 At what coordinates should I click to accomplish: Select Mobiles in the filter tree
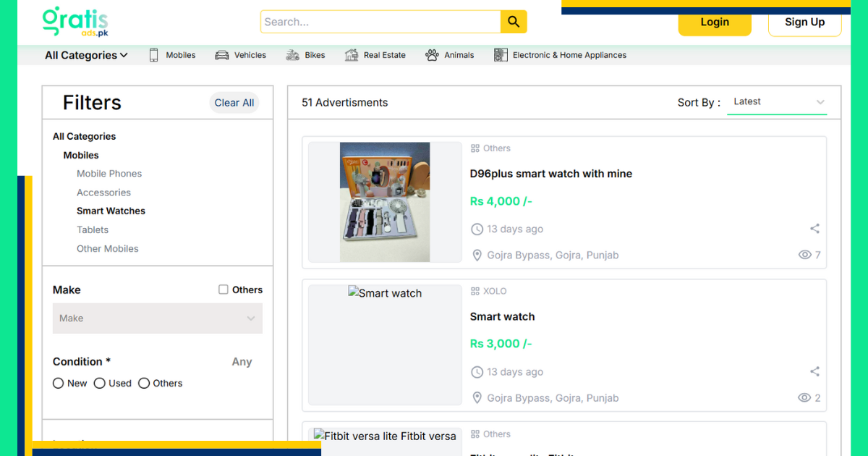tap(81, 155)
